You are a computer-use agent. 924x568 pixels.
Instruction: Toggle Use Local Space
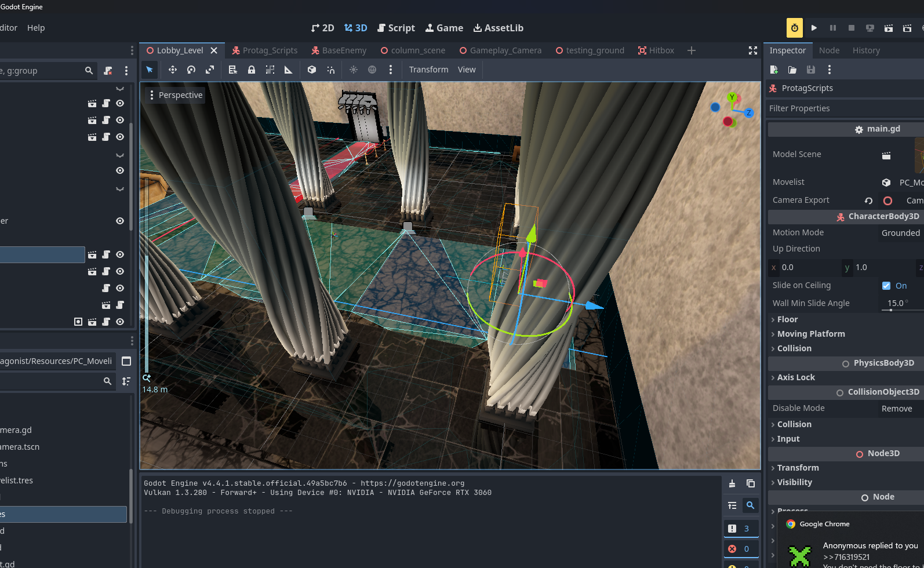[312, 70]
